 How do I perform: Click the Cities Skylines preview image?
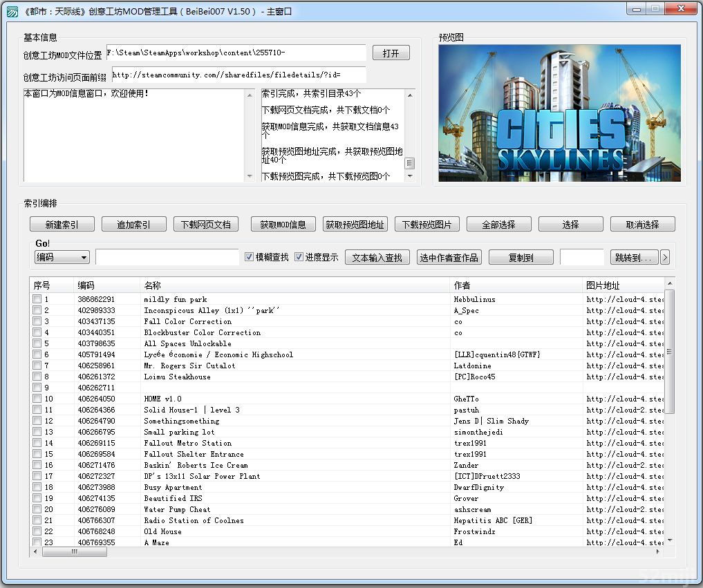(559, 113)
